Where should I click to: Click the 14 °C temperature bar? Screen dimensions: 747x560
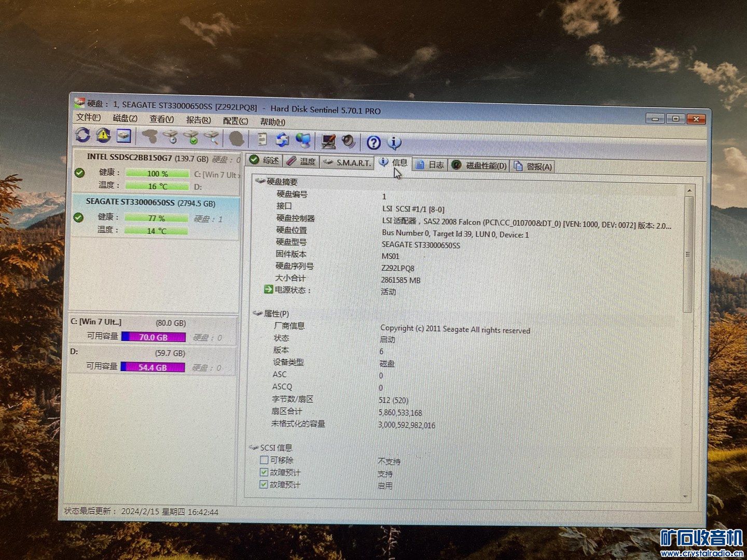click(x=157, y=231)
